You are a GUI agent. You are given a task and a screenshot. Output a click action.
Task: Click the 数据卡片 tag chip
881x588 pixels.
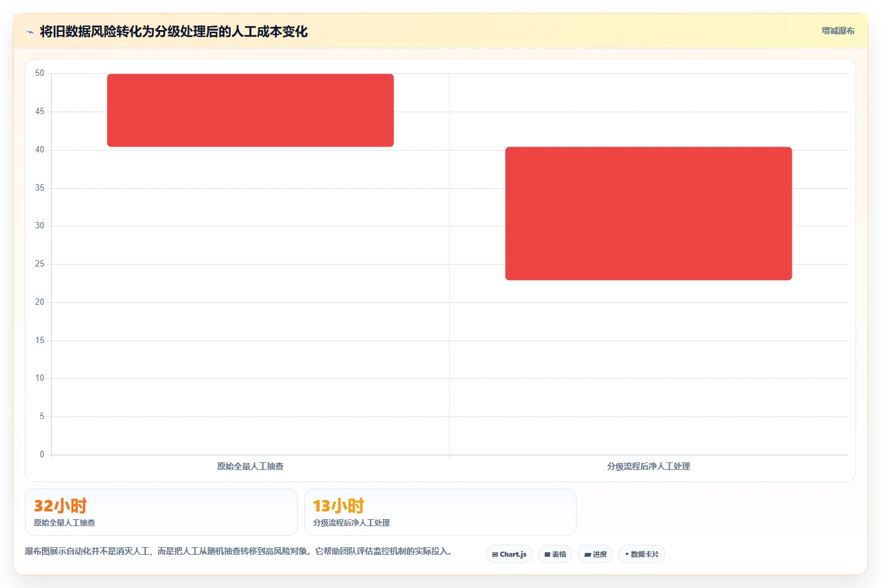pyautogui.click(x=642, y=554)
